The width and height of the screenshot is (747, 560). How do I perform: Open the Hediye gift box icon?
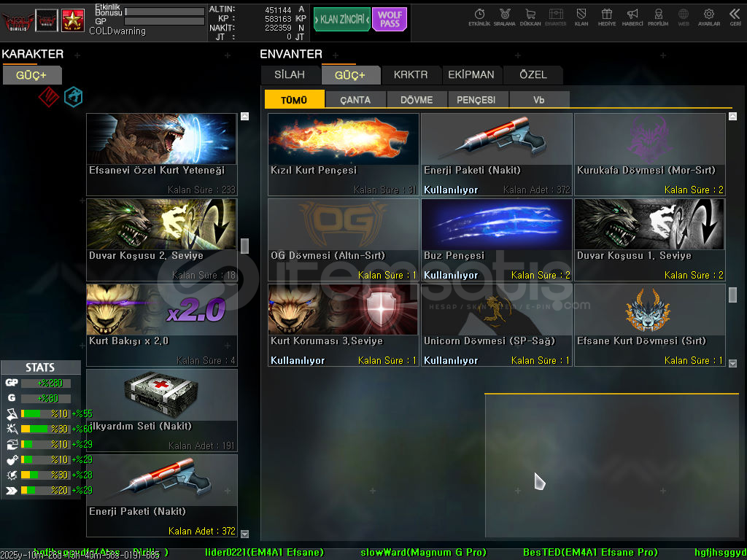point(606,17)
